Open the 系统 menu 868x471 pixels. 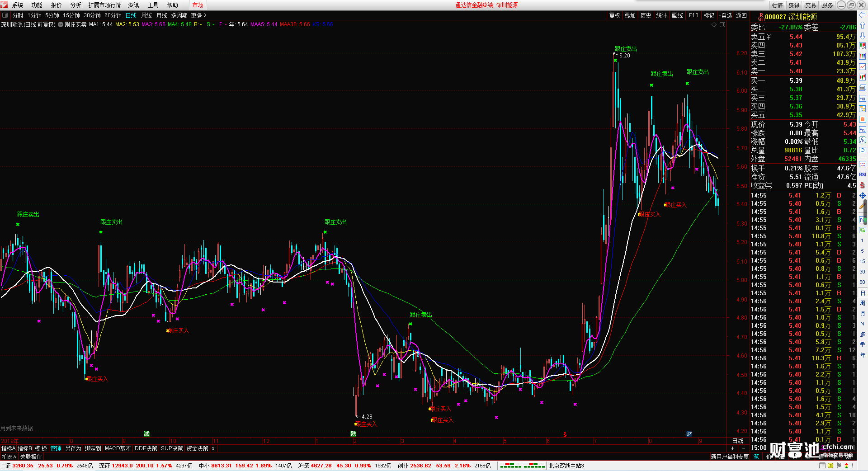[18, 5]
